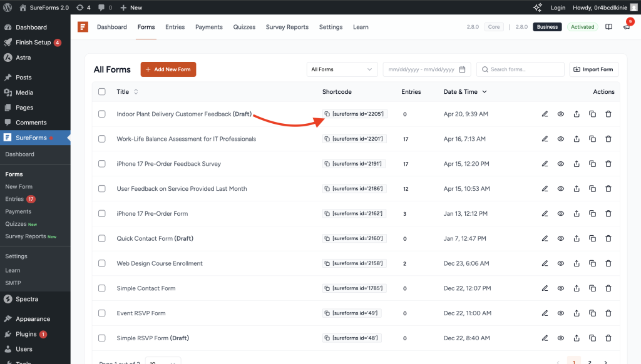Click the Business plan badge

[x=547, y=27]
